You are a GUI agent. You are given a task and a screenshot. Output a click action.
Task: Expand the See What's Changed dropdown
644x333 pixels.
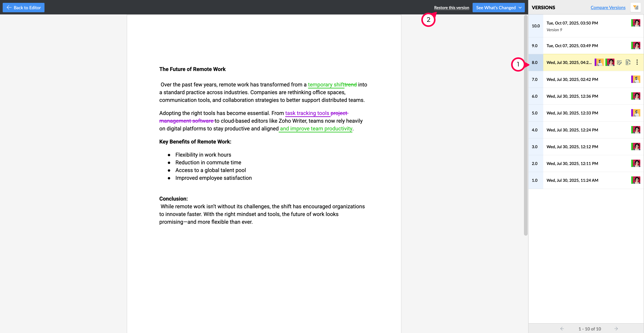(520, 8)
